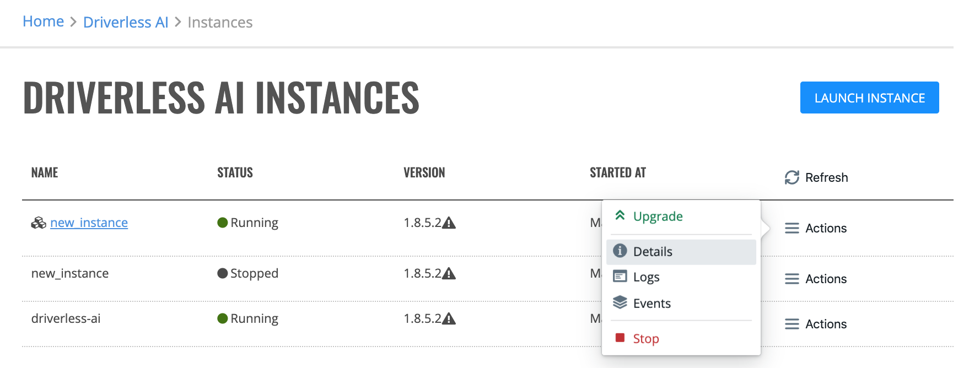Click the Refresh circular arrows icon
The width and height of the screenshot is (980, 368).
792,177
